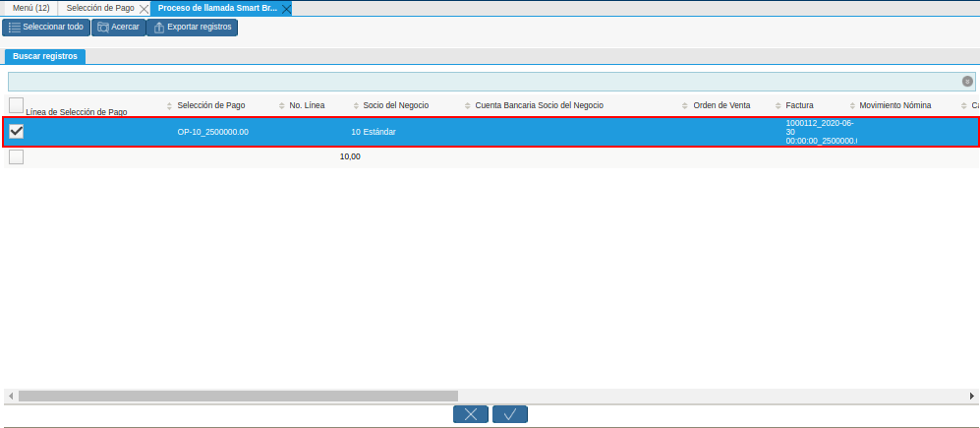
Task: Click the Línea de Selección de Pago header
Action: coord(77,112)
